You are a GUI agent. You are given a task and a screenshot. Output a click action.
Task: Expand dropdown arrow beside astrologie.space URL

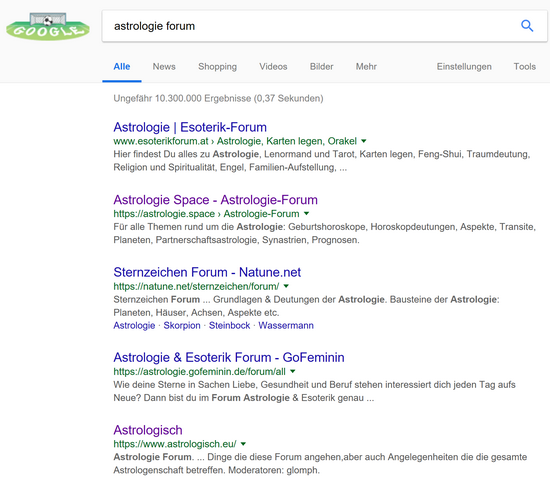click(306, 214)
